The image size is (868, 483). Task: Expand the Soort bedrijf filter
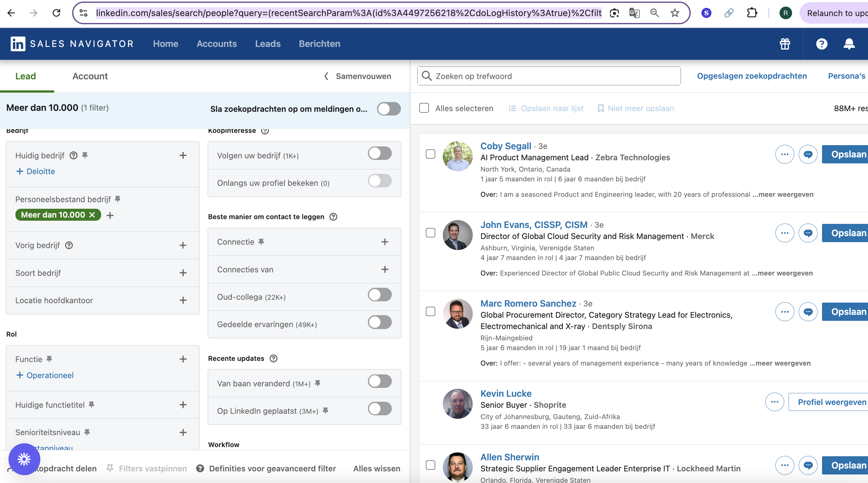coord(183,273)
